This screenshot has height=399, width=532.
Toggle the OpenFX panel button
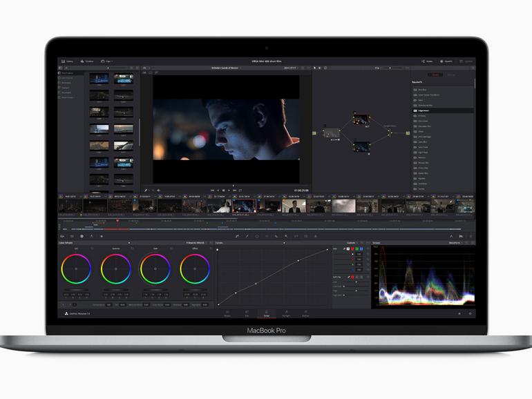coord(446,61)
